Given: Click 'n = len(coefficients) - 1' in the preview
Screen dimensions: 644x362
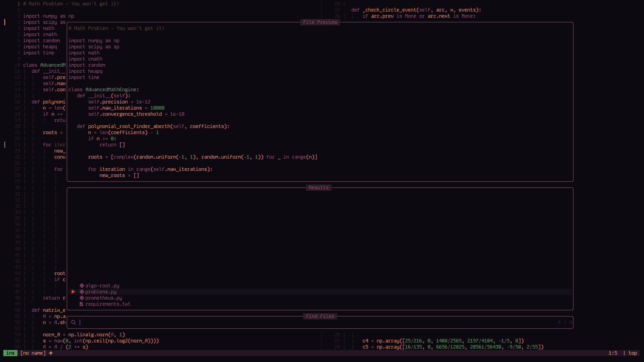Looking at the screenshot, I should [124, 132].
